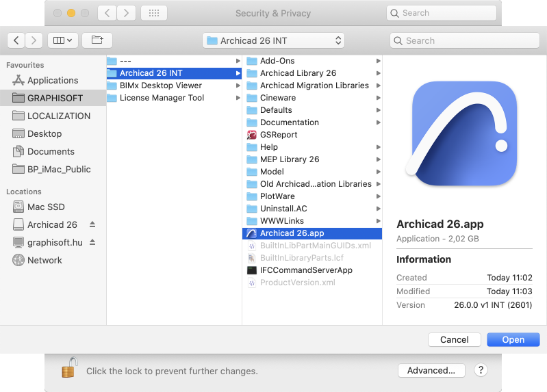The width and height of the screenshot is (547, 392).
Task: Open License Manager Tool folder
Action: (x=174, y=98)
